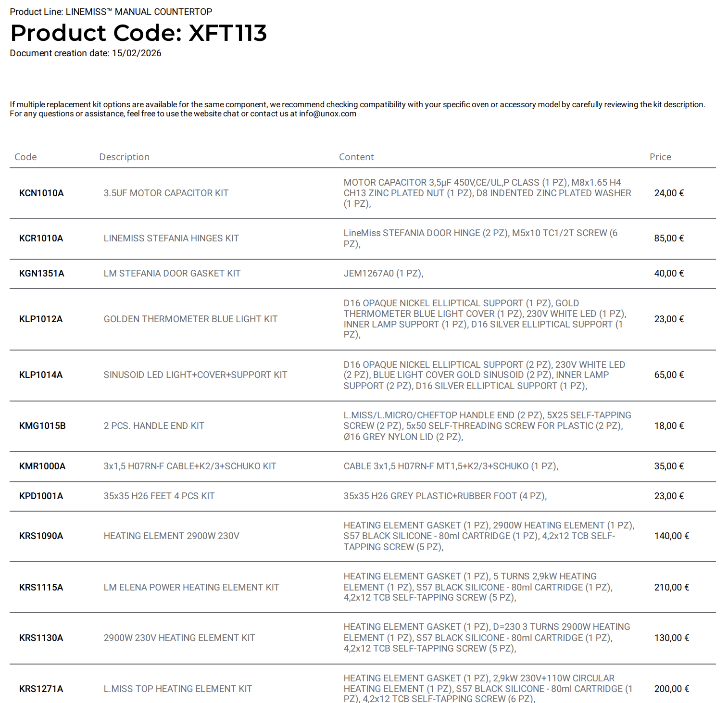Click product code KMG1015B
This screenshot has height=703, width=728.
click(x=42, y=426)
